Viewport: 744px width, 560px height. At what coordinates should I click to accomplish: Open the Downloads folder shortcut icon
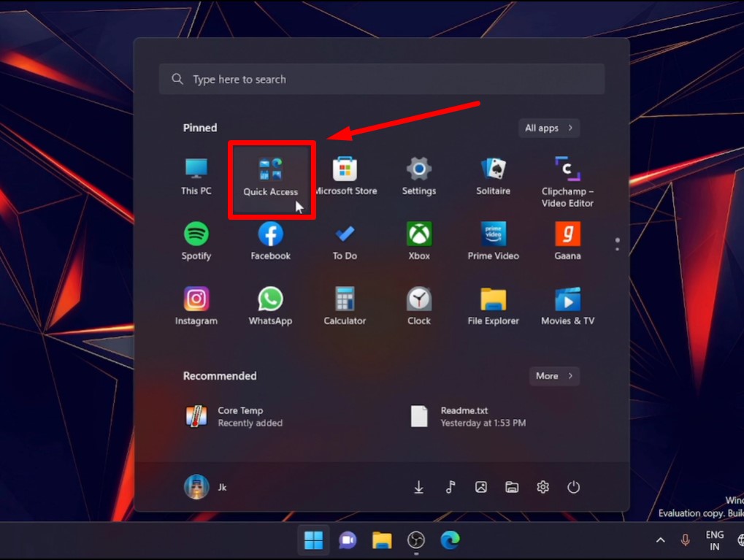tap(418, 488)
